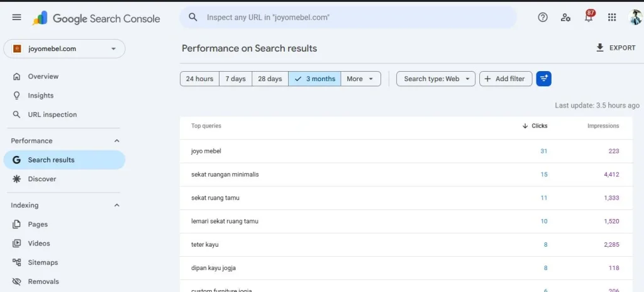Click the Google G icon beside Search results
Screen dimensions: 644x292
click(16, 160)
